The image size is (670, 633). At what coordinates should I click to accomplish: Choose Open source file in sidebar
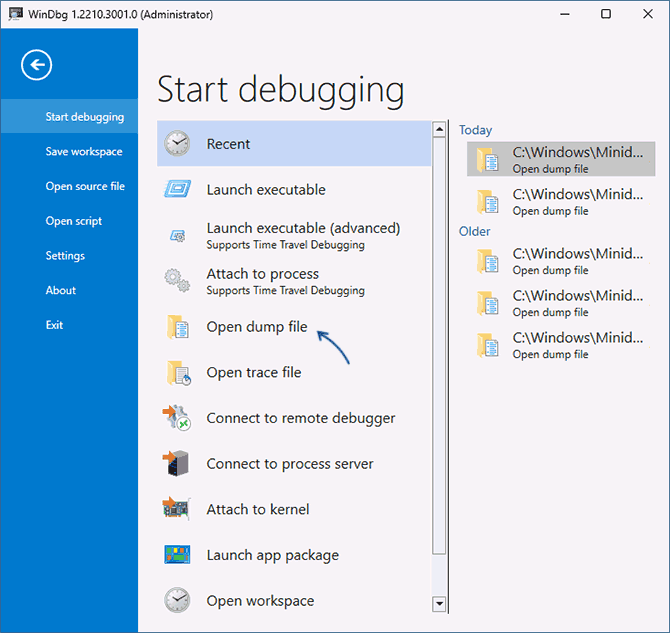click(x=85, y=186)
